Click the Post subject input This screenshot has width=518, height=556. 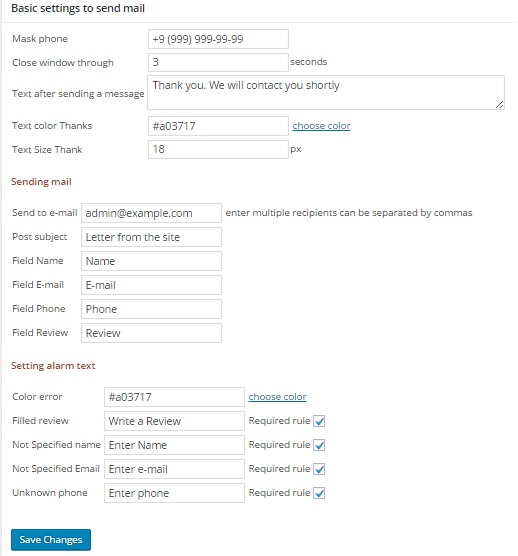point(151,237)
